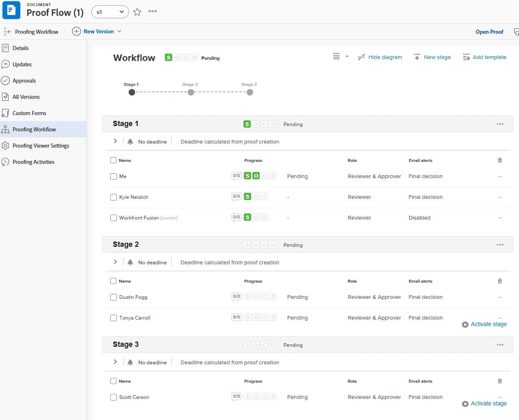Check the box next to Me
This screenshot has width=519, height=420.
[x=114, y=176]
